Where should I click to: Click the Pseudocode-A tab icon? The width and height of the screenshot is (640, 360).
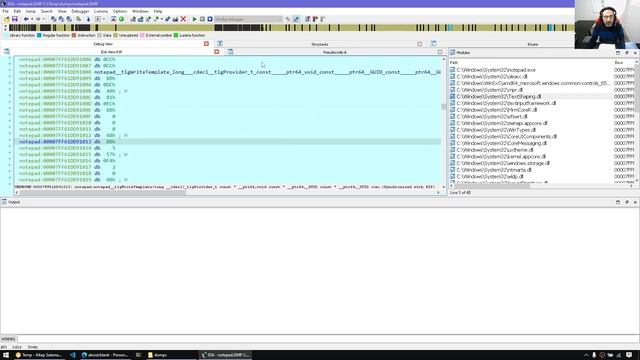(230, 52)
